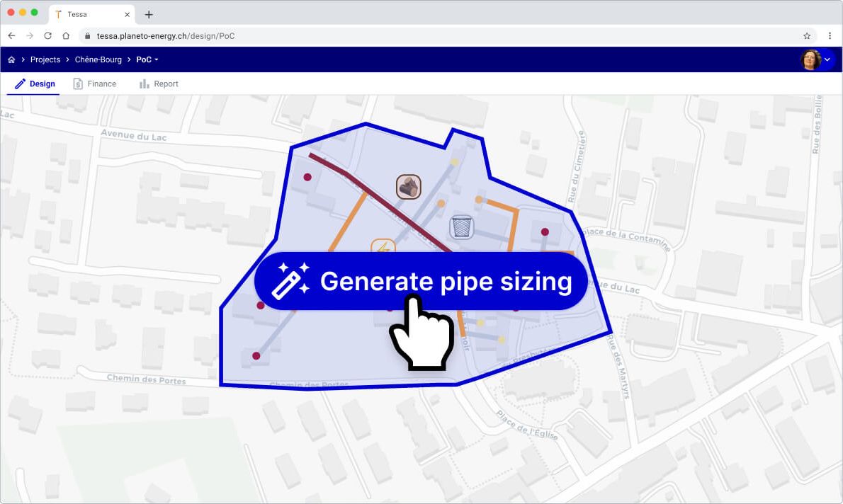The height and width of the screenshot is (504, 843).
Task: Select the waste bin source icon on map
Action: pyautogui.click(x=461, y=227)
